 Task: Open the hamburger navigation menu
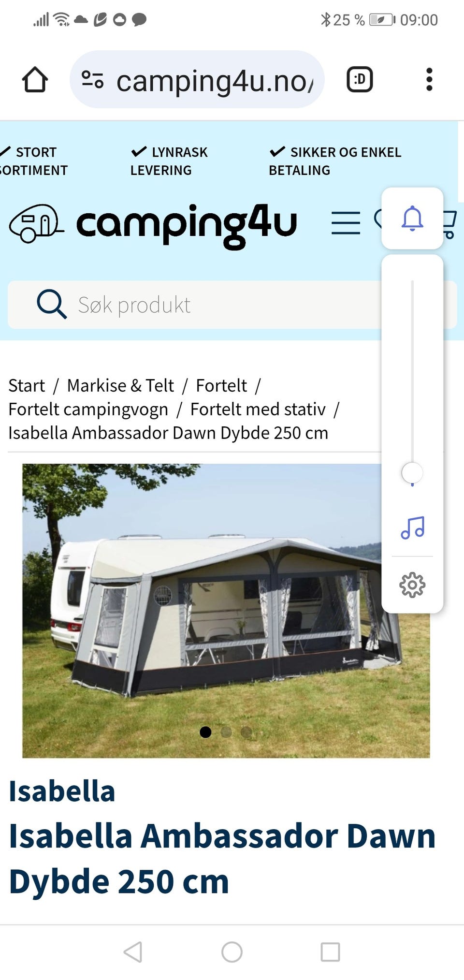click(346, 223)
